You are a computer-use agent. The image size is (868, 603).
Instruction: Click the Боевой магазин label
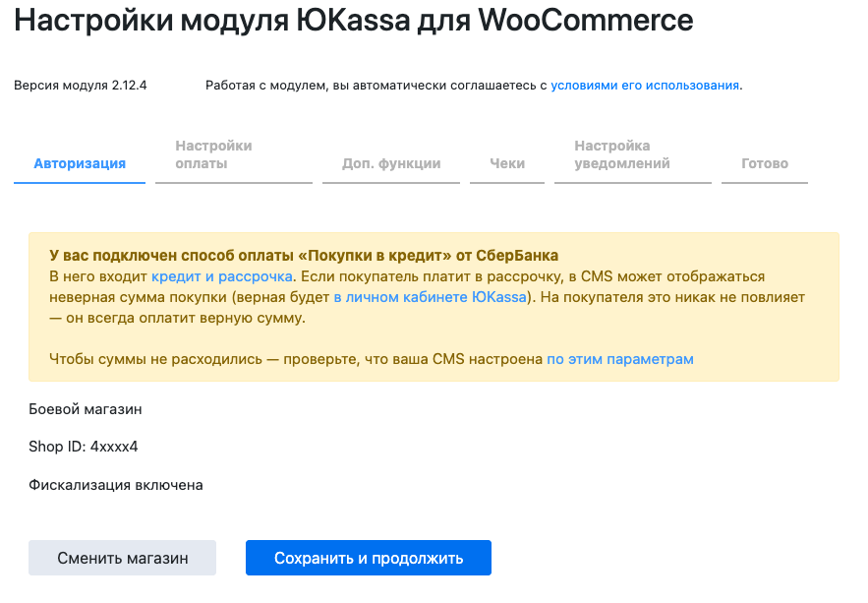pos(86,408)
